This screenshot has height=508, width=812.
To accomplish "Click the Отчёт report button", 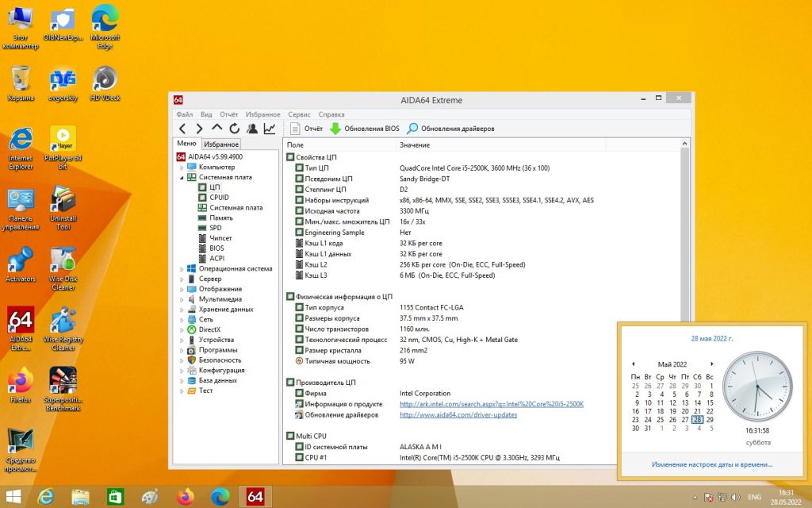I will (x=306, y=129).
